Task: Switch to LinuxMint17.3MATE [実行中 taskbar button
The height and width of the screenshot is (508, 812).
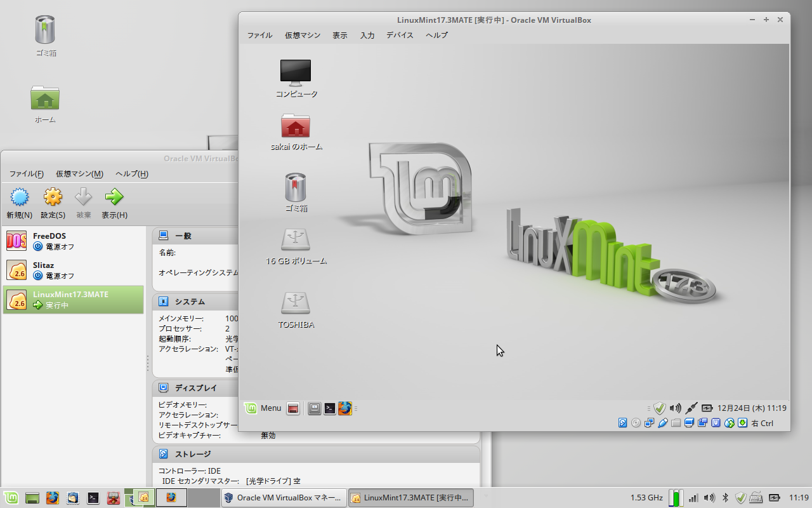Action: click(x=411, y=498)
